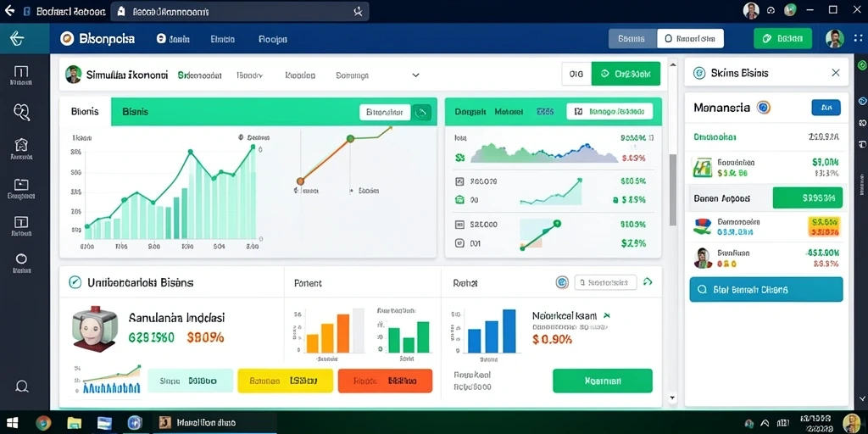The width and height of the screenshot is (868, 434).
Task: Expand the chevron dropdown in Simulasi Ekonomi toolbar
Action: (x=415, y=75)
